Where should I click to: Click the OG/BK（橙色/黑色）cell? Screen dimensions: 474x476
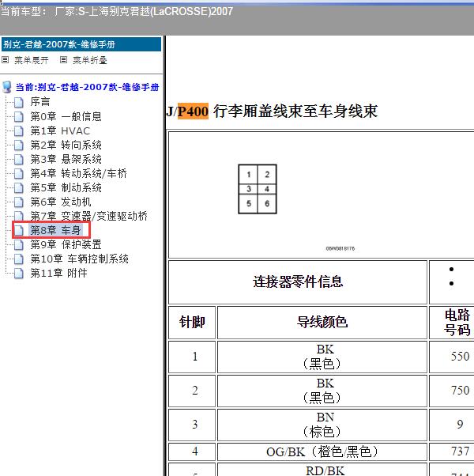pyautogui.click(x=322, y=451)
